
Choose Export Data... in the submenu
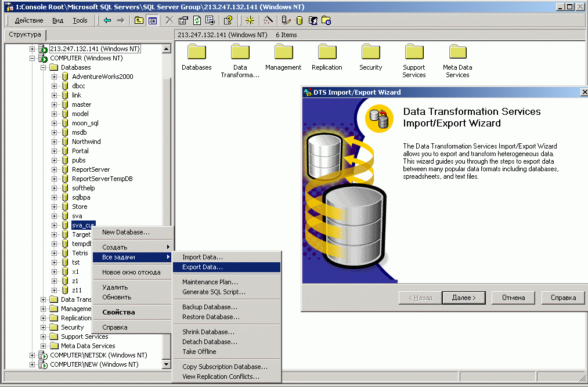click(226, 267)
